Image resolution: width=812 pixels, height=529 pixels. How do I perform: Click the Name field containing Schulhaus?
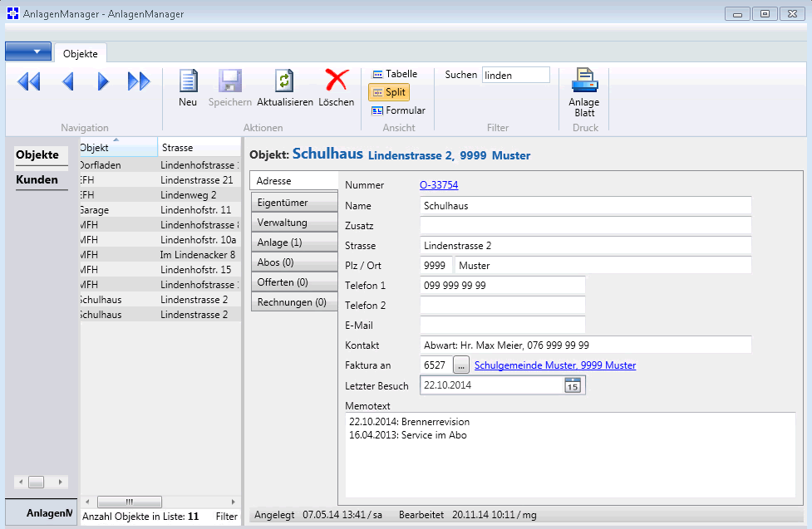click(585, 205)
